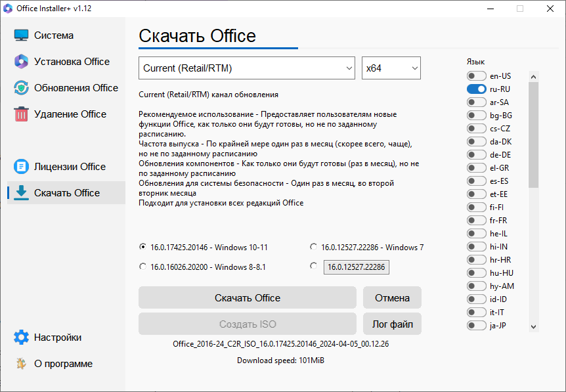The width and height of the screenshot is (566, 392).
Task: Open the Установка Office menu item
Action: [72, 62]
